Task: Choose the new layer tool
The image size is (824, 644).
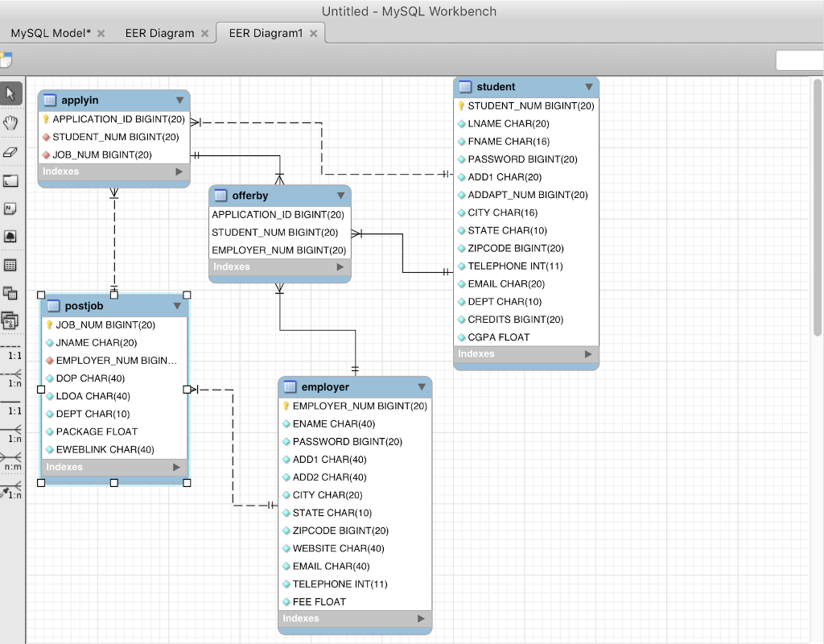Action: pyautogui.click(x=11, y=180)
